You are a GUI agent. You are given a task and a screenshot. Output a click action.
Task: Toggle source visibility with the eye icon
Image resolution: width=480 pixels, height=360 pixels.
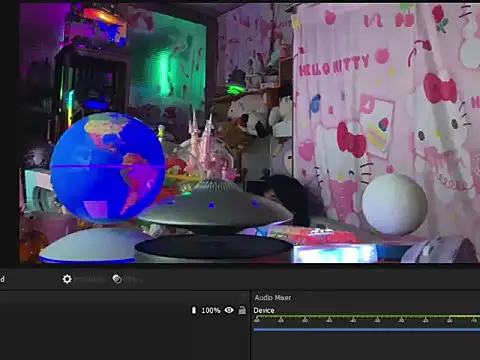(229, 310)
